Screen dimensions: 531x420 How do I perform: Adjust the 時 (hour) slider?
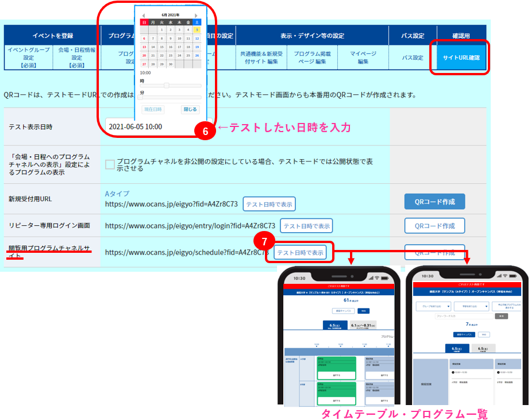(171, 86)
